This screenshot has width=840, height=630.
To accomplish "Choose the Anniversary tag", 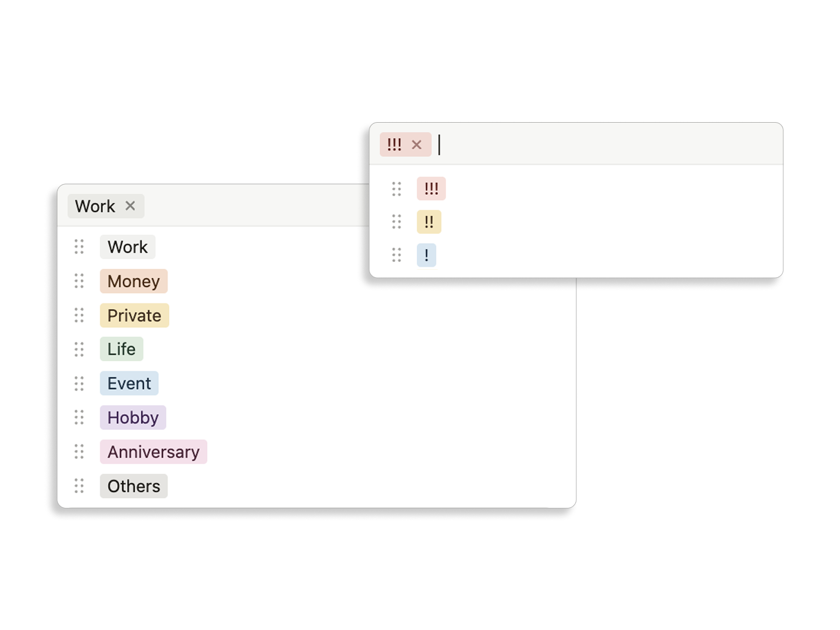I will click(x=153, y=452).
